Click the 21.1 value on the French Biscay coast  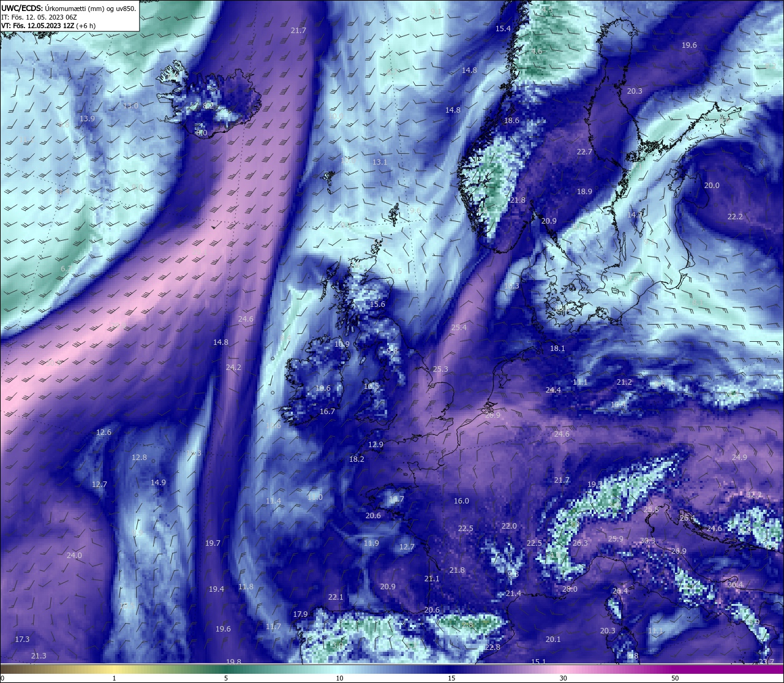[x=432, y=579]
